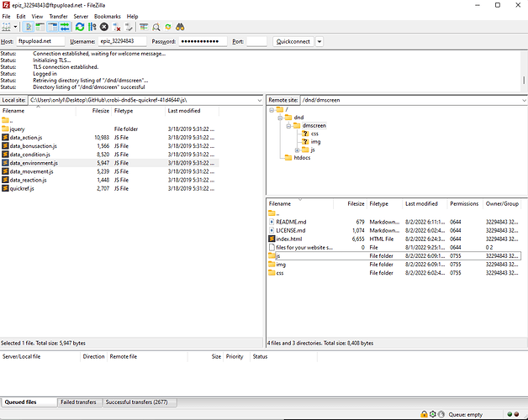Click the Quickconnect button
Screen dimensions: 528x420
(293, 41)
